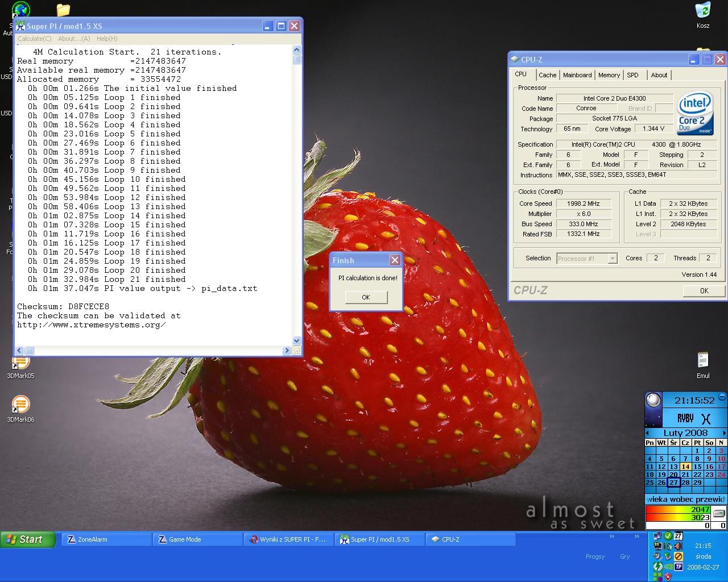Close the Finish dialog with X

pyautogui.click(x=394, y=260)
